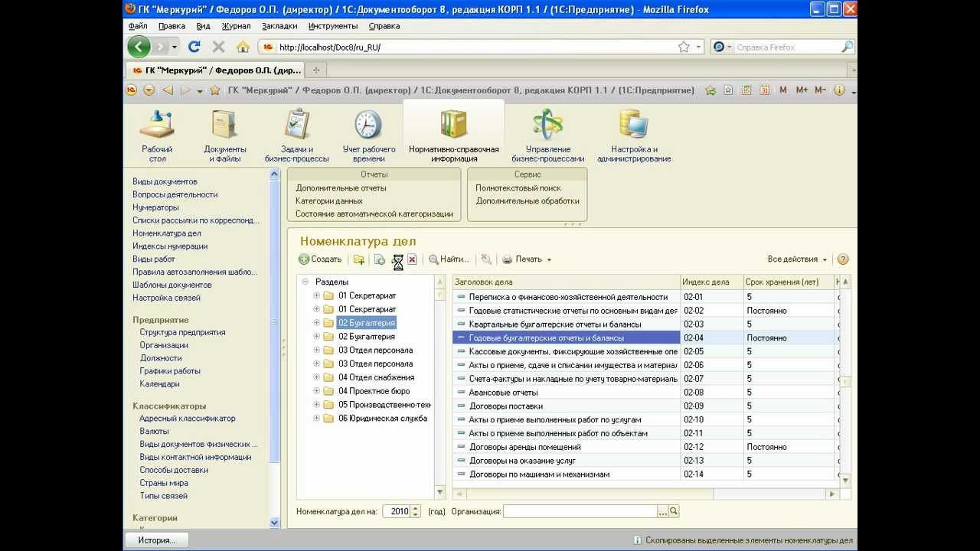Open the Адресный классификатор link
The height and width of the screenshot is (551, 980).
(x=188, y=419)
